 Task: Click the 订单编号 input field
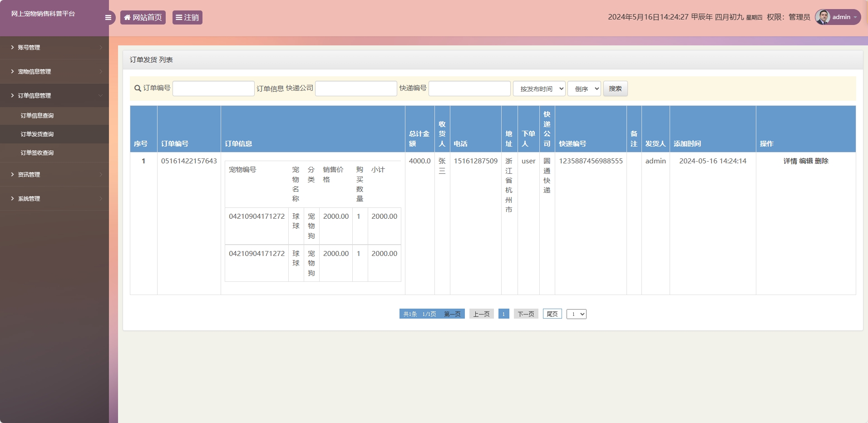pyautogui.click(x=213, y=89)
